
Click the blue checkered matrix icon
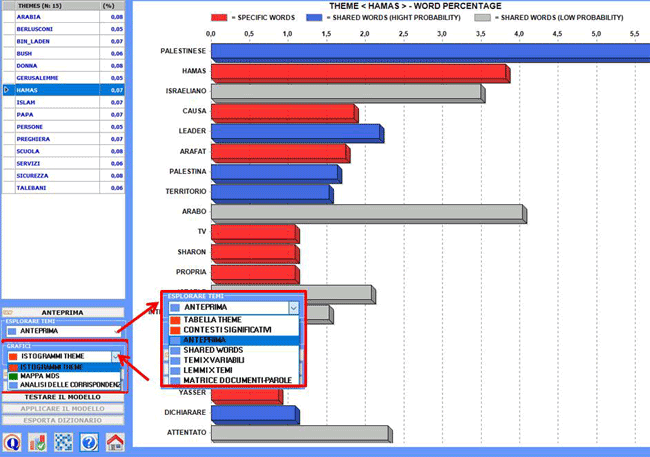coord(63,442)
